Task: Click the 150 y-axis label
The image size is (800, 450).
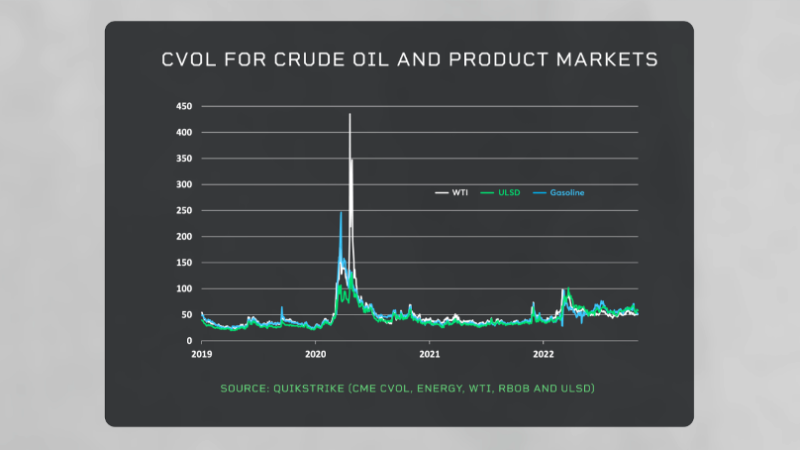Action: pyautogui.click(x=184, y=263)
